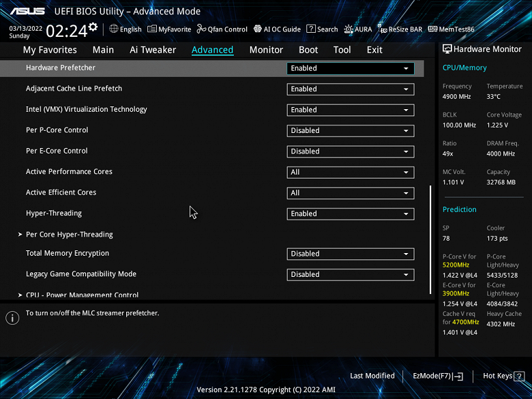Image resolution: width=532 pixels, height=399 pixels.
Task: Switch to the Monitor tab
Action: (266, 50)
